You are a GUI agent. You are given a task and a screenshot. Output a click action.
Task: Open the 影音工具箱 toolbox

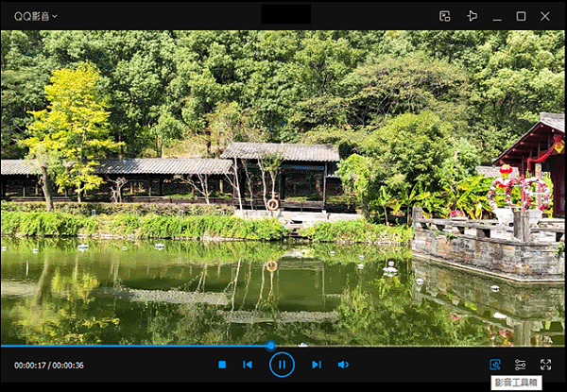click(x=494, y=365)
